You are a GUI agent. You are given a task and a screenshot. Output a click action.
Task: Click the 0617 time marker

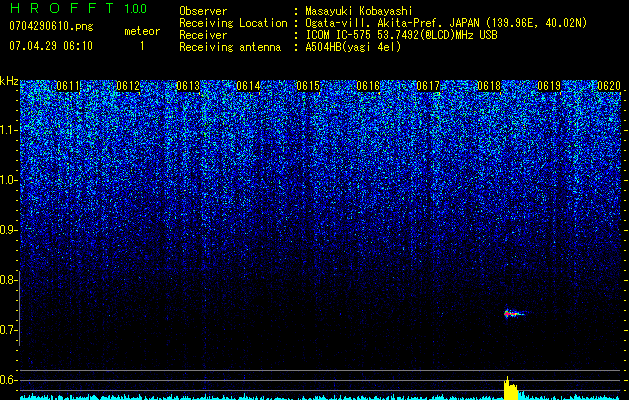[428, 86]
